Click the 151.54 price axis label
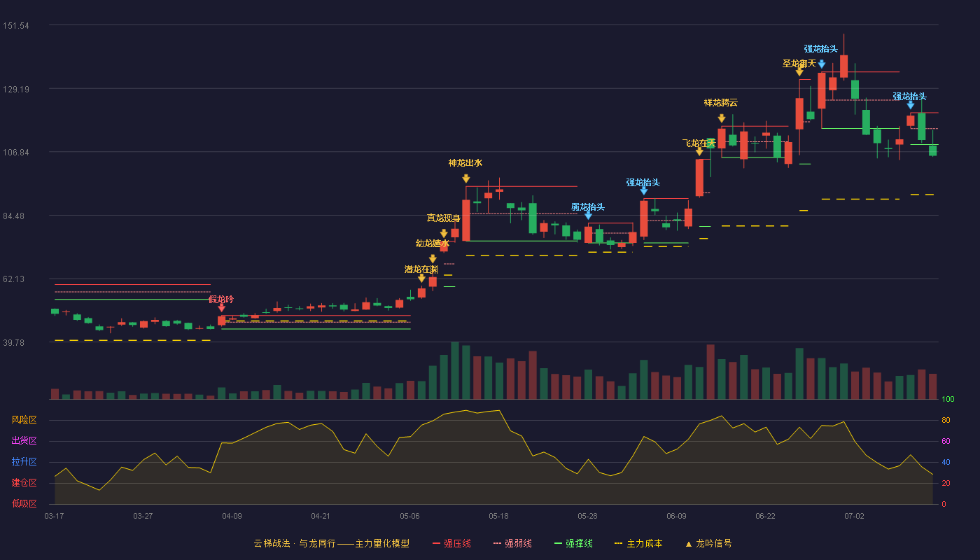This screenshot has height=560, width=980. (x=16, y=26)
